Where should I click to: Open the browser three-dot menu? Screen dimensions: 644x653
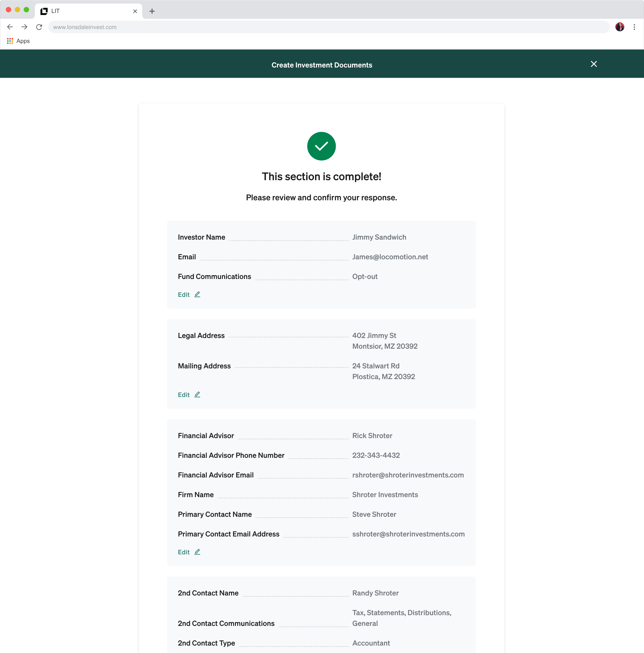click(x=634, y=27)
